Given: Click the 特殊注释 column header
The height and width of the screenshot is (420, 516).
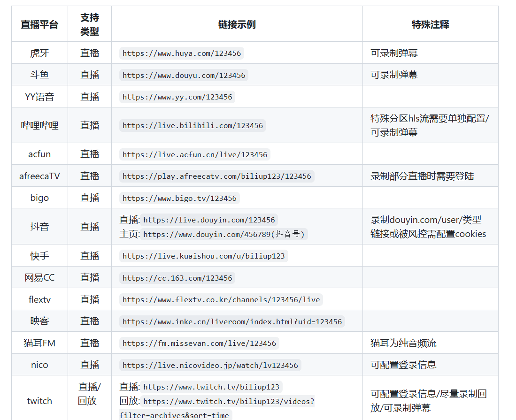Looking at the screenshot, I should (x=430, y=23).
